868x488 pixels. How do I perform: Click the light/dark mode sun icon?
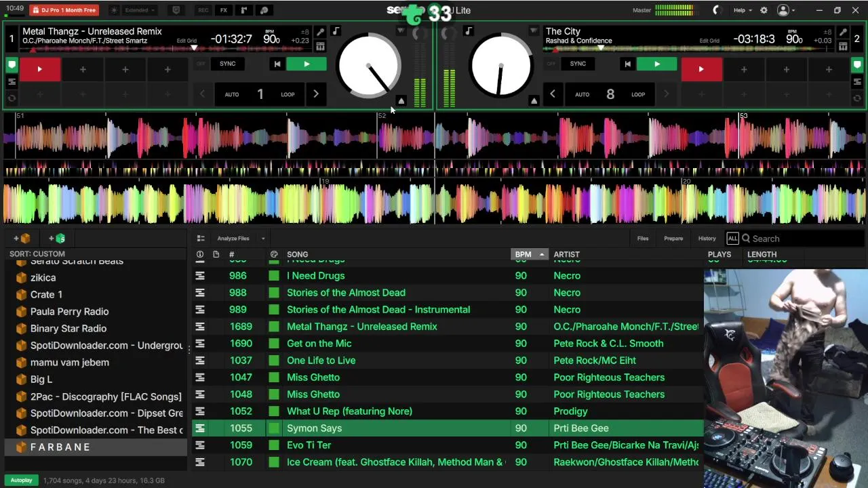point(114,10)
